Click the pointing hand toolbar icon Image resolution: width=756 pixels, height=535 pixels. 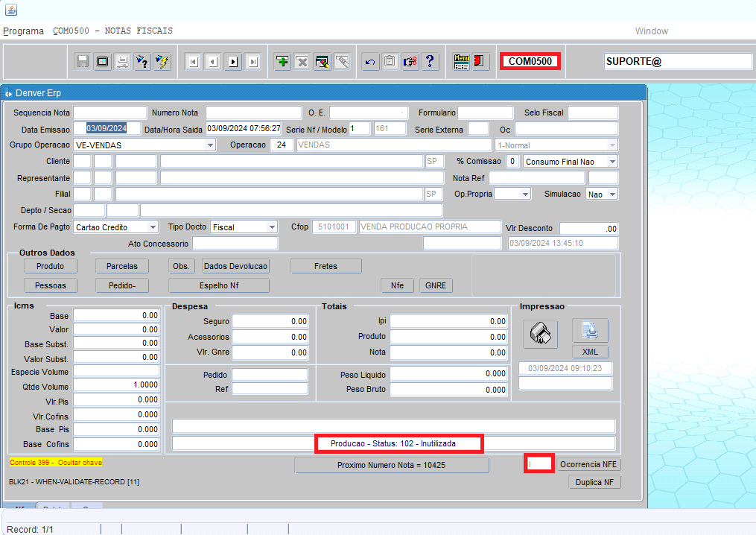(410, 62)
